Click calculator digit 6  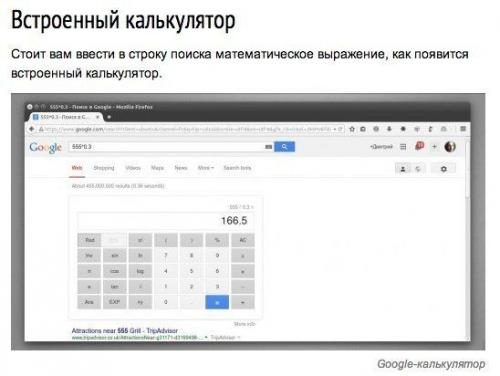pos(217,271)
